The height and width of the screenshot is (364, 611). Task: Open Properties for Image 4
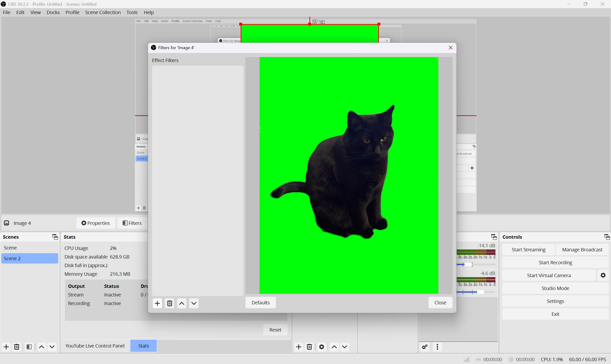pyautogui.click(x=96, y=223)
